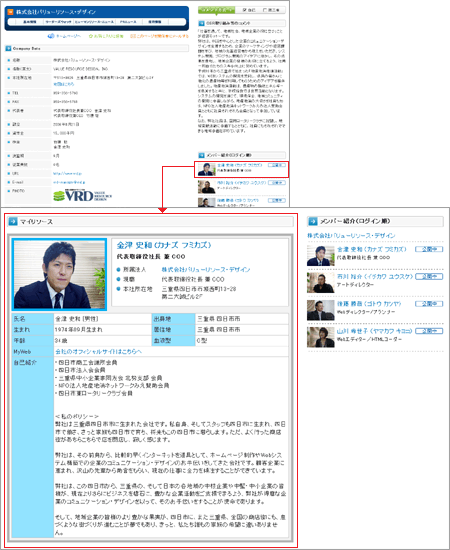Click arrow icon beside the small upper メンバー紹介 heading
The height and width of the screenshot is (550, 450).
(x=201, y=155)
